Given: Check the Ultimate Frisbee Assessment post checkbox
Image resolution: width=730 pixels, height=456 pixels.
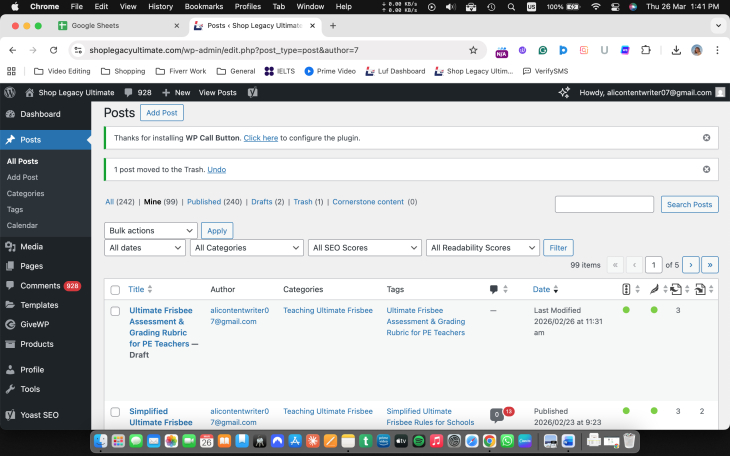Looking at the screenshot, I should [x=115, y=311].
